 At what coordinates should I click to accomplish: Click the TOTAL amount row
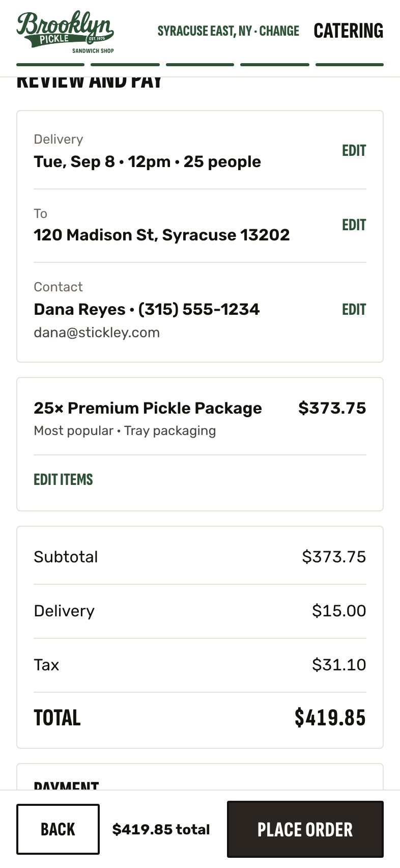(200, 718)
